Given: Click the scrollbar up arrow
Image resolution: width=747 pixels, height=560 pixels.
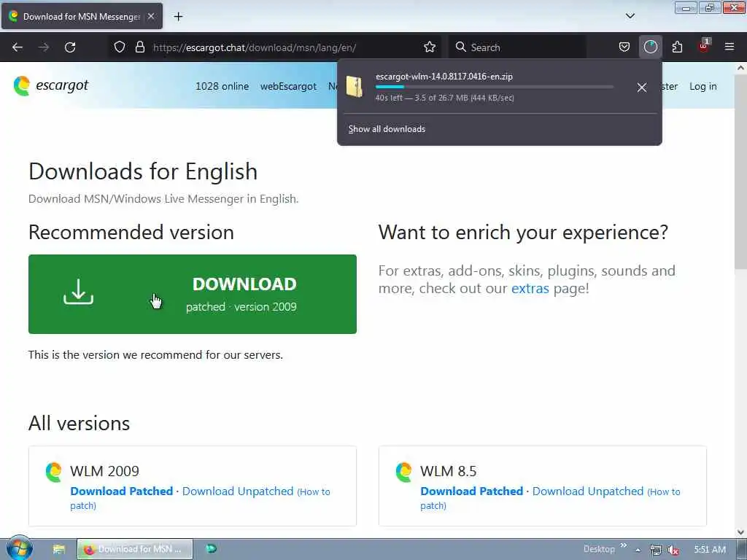Looking at the screenshot, I should click(x=740, y=68).
